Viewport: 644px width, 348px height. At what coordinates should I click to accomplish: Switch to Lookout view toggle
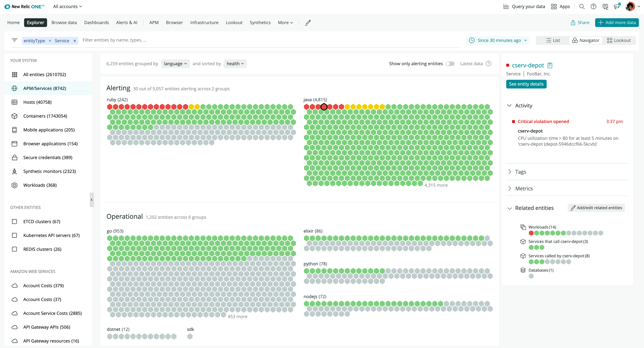point(619,40)
